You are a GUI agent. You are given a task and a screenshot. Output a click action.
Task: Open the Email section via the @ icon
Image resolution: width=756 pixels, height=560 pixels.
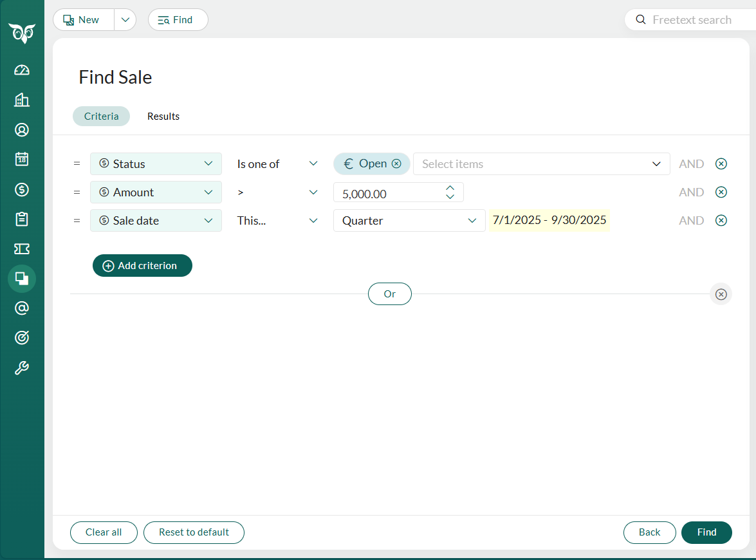tap(21, 308)
